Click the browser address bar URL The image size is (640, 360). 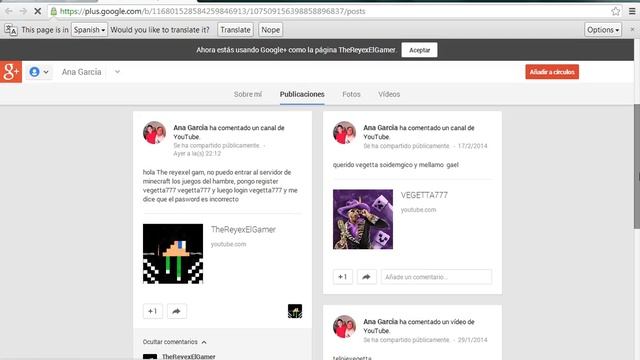point(212,11)
